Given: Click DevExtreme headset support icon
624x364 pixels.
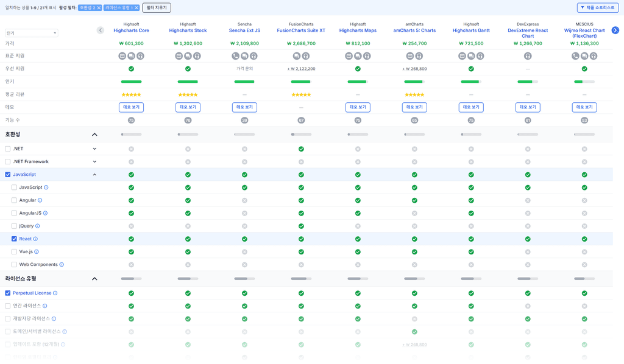Looking at the screenshot, I should click(528, 56).
